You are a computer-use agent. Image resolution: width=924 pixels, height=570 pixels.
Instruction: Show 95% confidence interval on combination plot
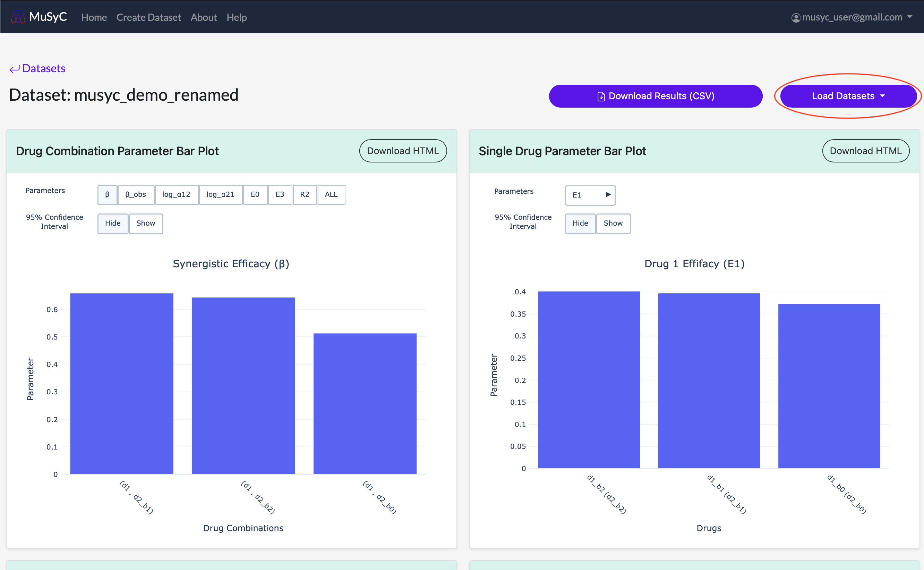tap(145, 223)
